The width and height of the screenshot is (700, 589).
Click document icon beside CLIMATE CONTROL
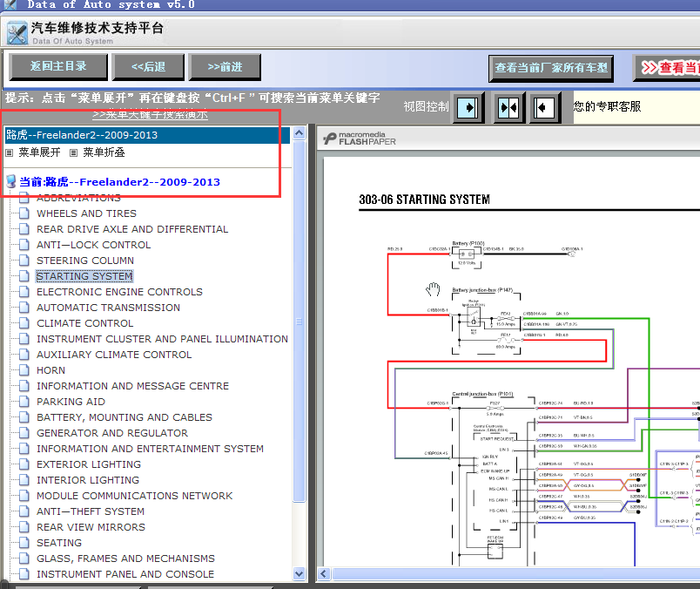click(x=24, y=322)
